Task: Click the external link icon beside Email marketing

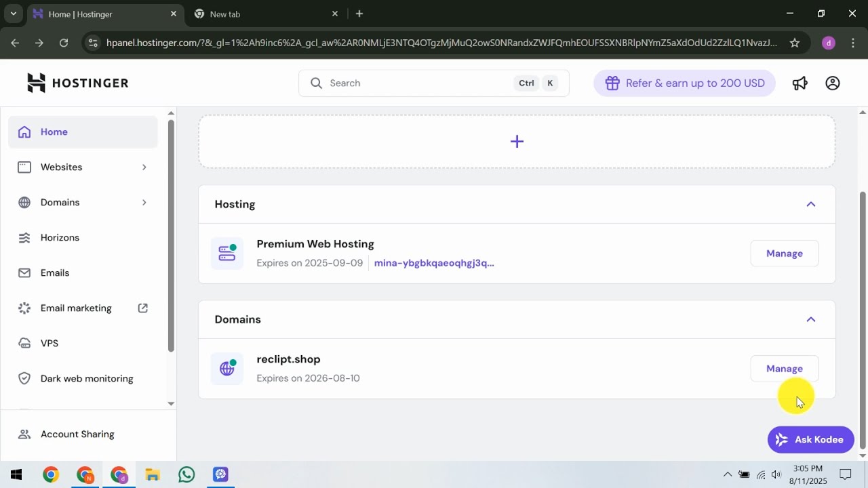Action: tap(143, 308)
